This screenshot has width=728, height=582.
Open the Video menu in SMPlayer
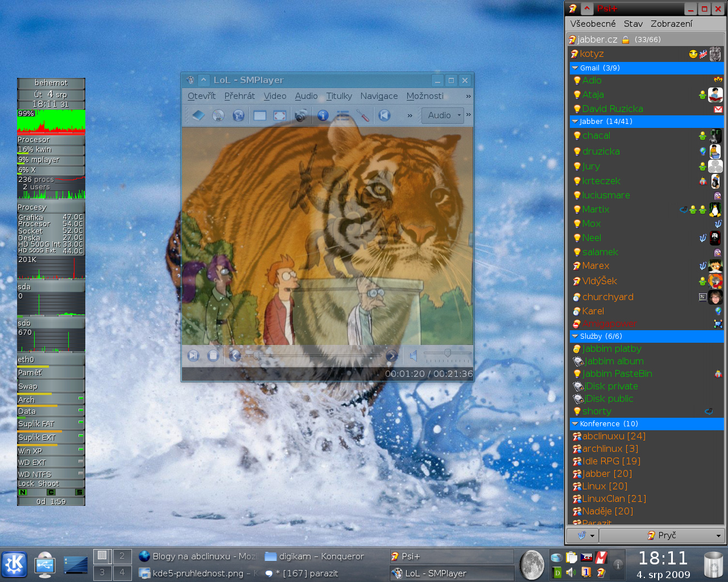point(275,96)
